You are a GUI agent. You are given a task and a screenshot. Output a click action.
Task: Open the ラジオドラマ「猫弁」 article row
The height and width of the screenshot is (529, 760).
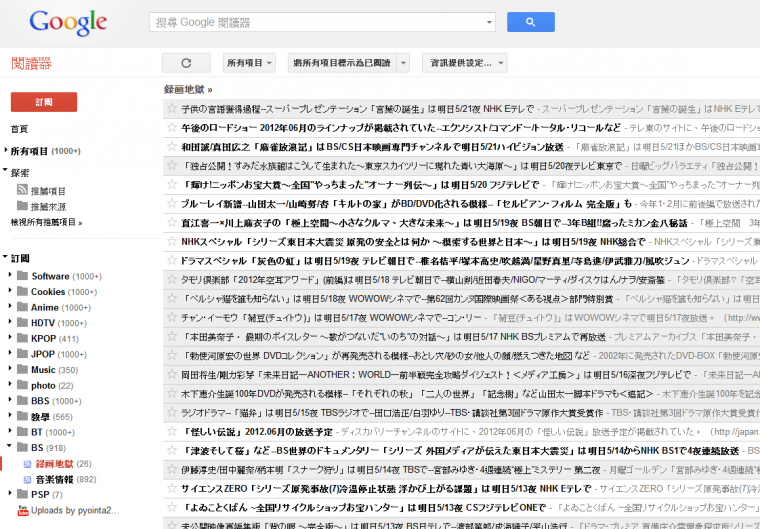461,413
